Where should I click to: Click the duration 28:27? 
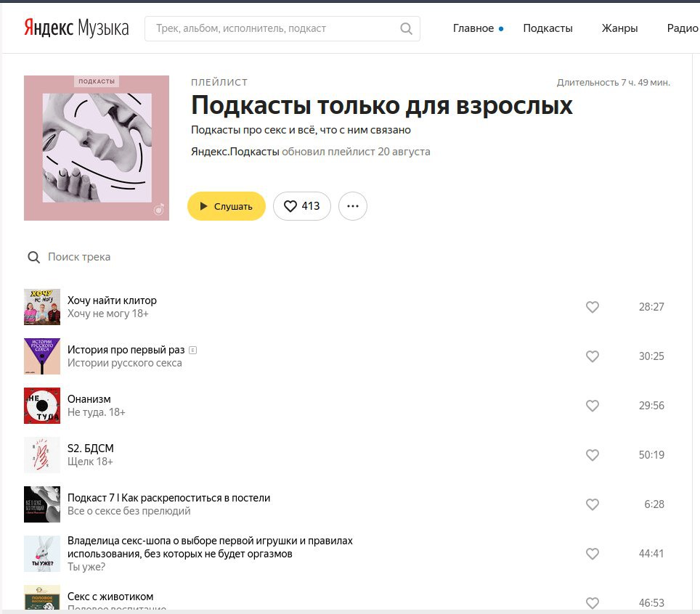coord(651,307)
